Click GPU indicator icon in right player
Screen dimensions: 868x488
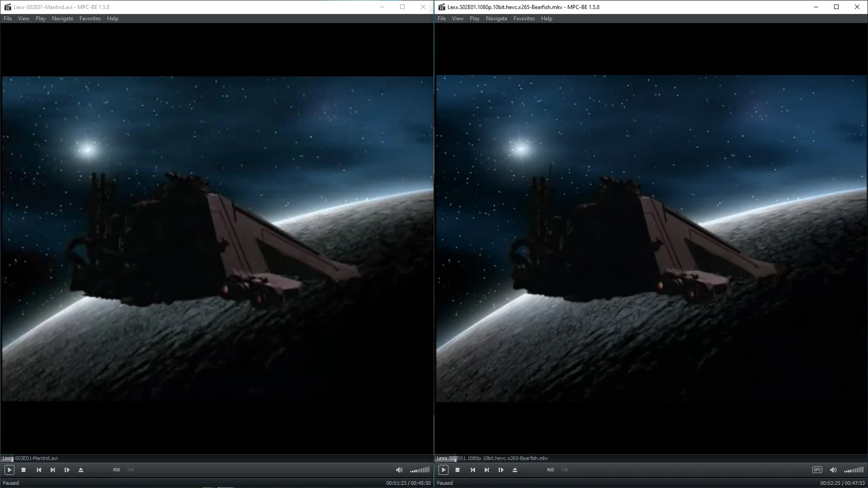pos(817,470)
